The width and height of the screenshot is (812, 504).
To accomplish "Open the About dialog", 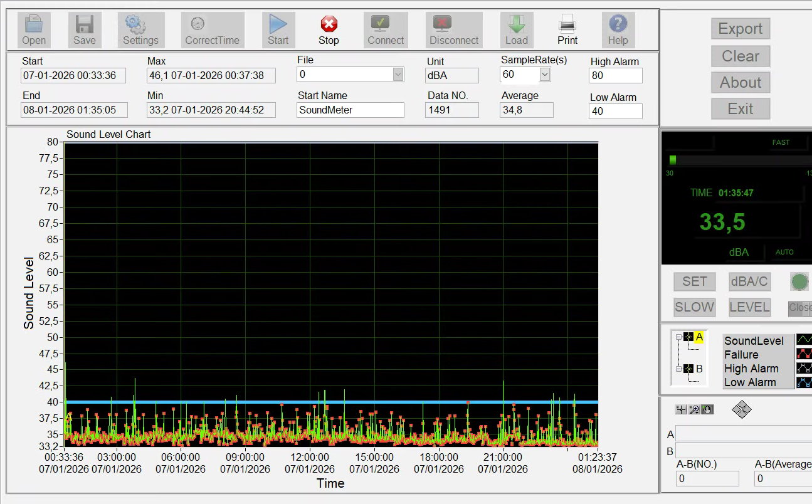I will click(741, 83).
